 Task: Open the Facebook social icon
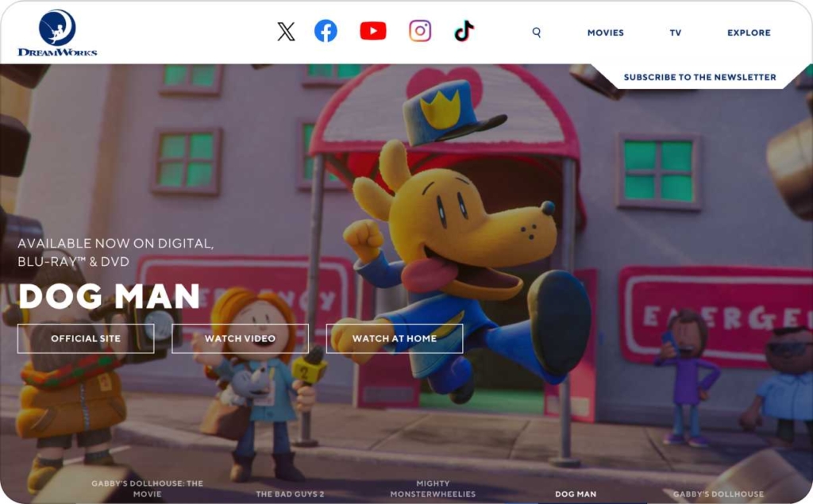(326, 32)
